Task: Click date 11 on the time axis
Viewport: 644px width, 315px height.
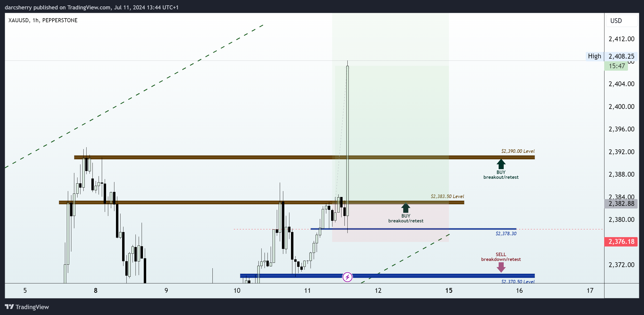Action: (307, 290)
